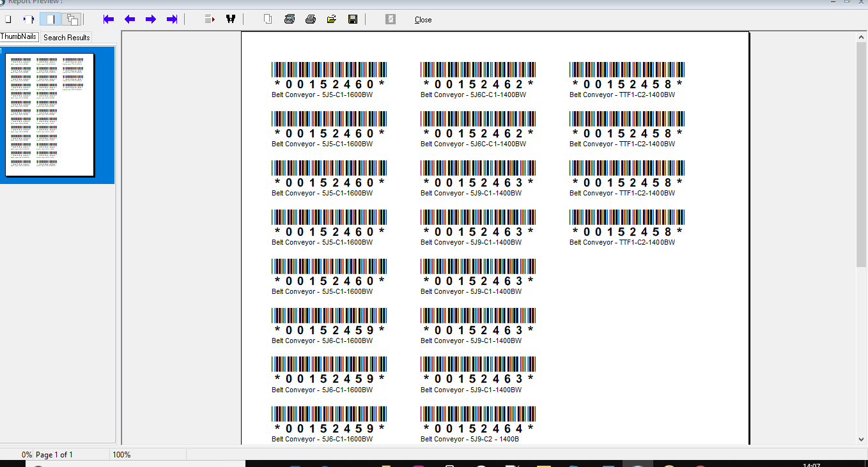Open the go-to-page tool

[210, 19]
